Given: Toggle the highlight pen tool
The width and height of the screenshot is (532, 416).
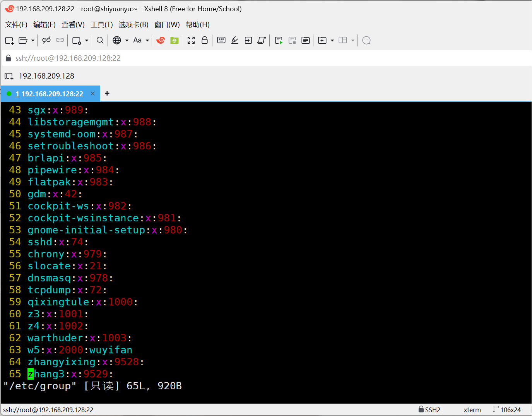Looking at the screenshot, I should 235,40.
